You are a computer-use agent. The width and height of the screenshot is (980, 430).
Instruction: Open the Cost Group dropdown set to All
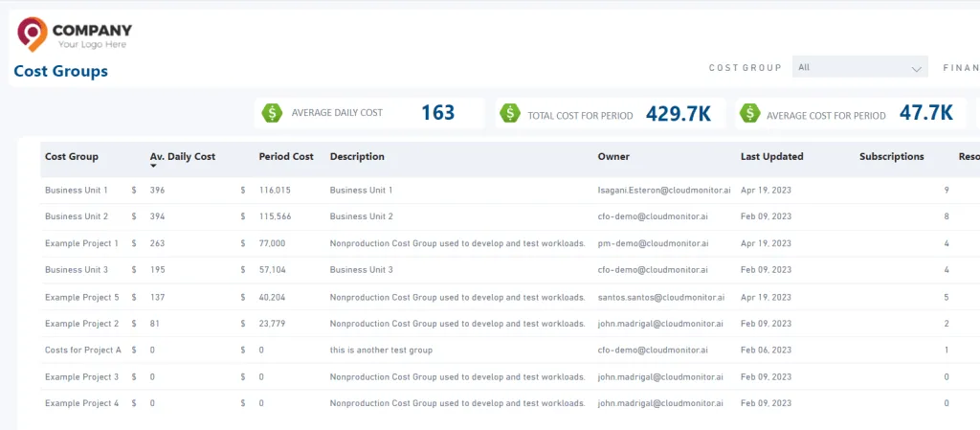coord(860,67)
